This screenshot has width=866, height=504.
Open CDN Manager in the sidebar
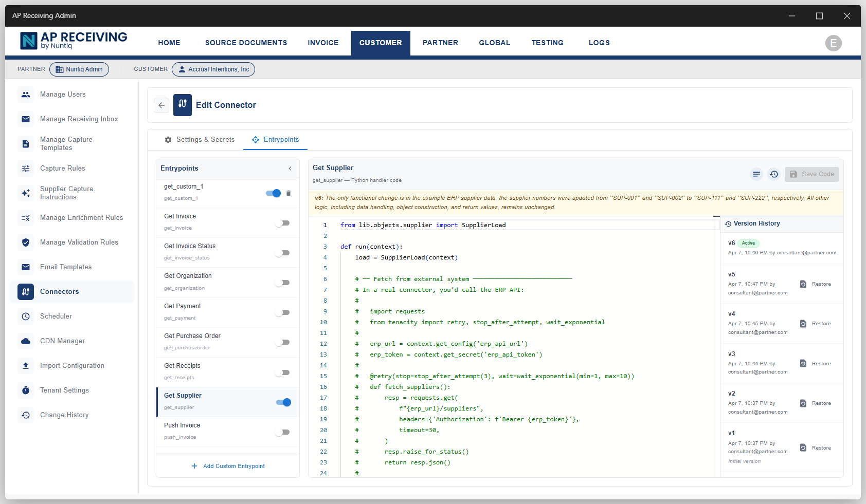(62, 341)
